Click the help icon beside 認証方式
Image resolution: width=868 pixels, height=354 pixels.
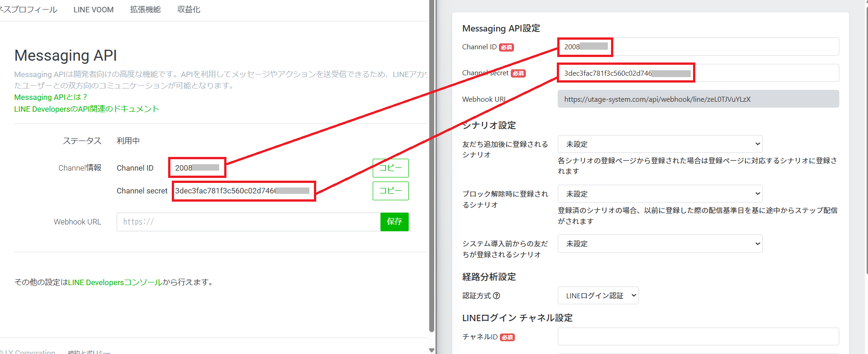[x=497, y=296]
